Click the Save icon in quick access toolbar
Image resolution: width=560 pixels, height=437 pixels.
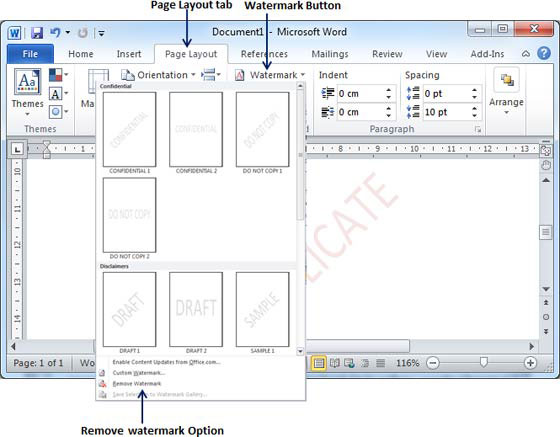click(x=37, y=33)
